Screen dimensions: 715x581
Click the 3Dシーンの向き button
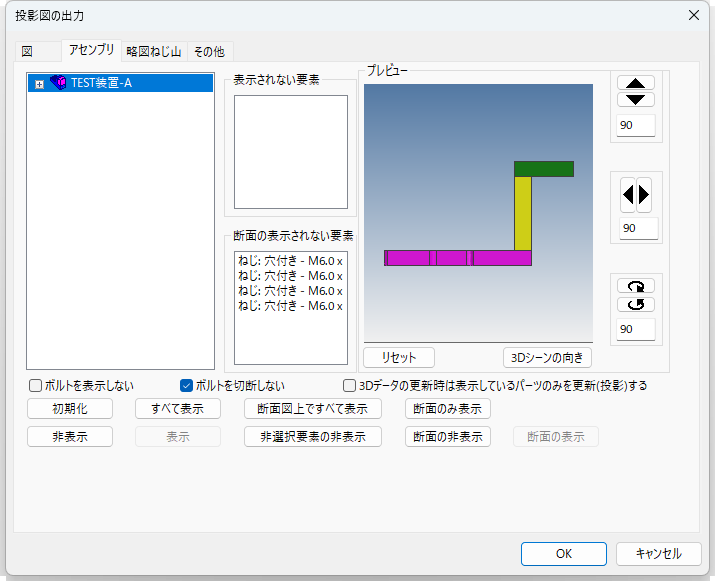(x=547, y=357)
